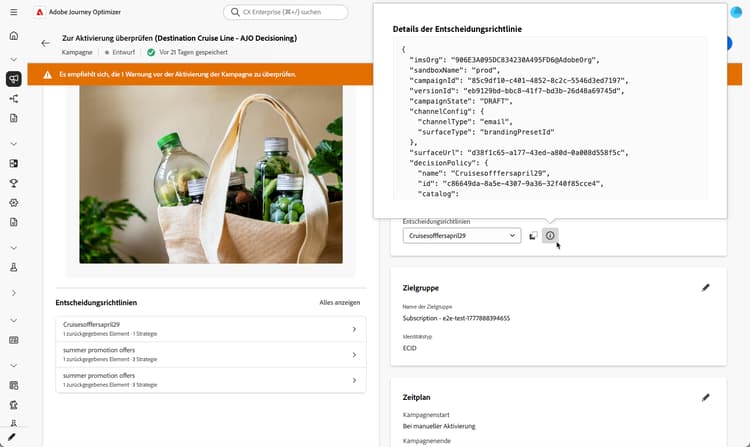Select the Campaigns megaphone sidebar icon
This screenshot has width=750, height=447.
[x=14, y=78]
